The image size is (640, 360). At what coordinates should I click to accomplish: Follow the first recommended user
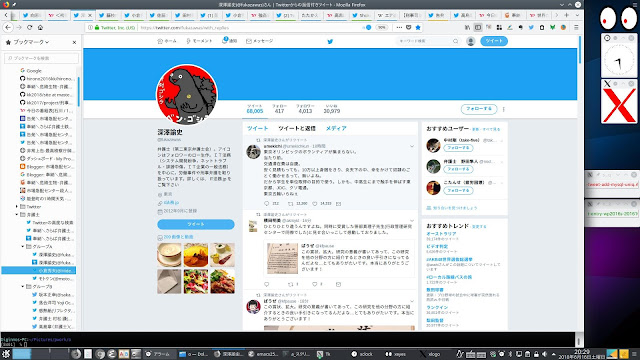pyautogui.click(x=458, y=148)
